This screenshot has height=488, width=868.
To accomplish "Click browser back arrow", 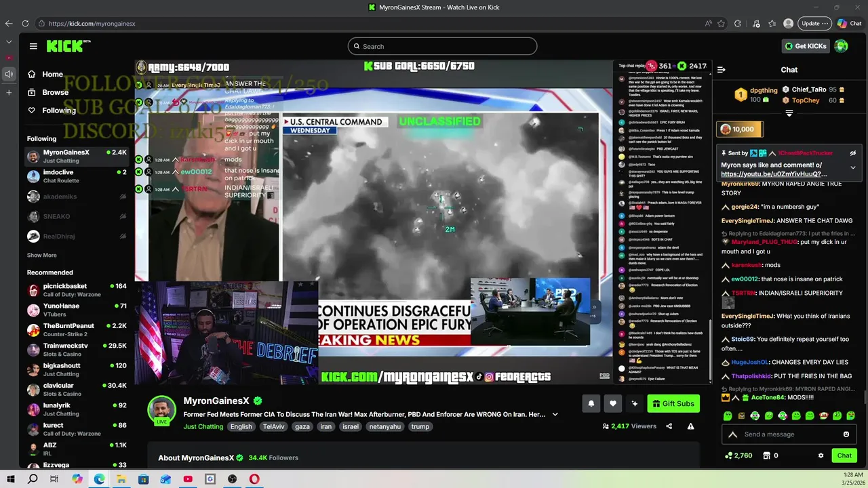I will pos(9,23).
